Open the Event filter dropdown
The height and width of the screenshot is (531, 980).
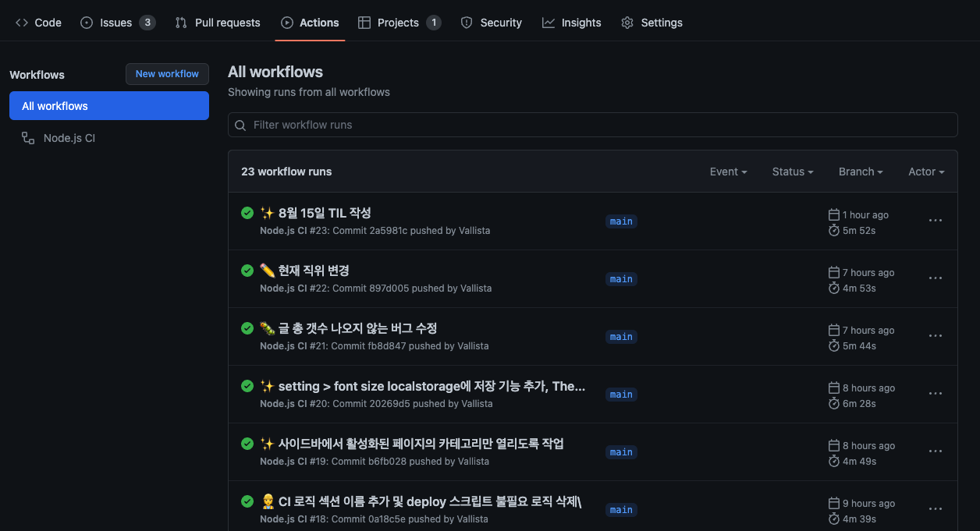click(x=727, y=172)
